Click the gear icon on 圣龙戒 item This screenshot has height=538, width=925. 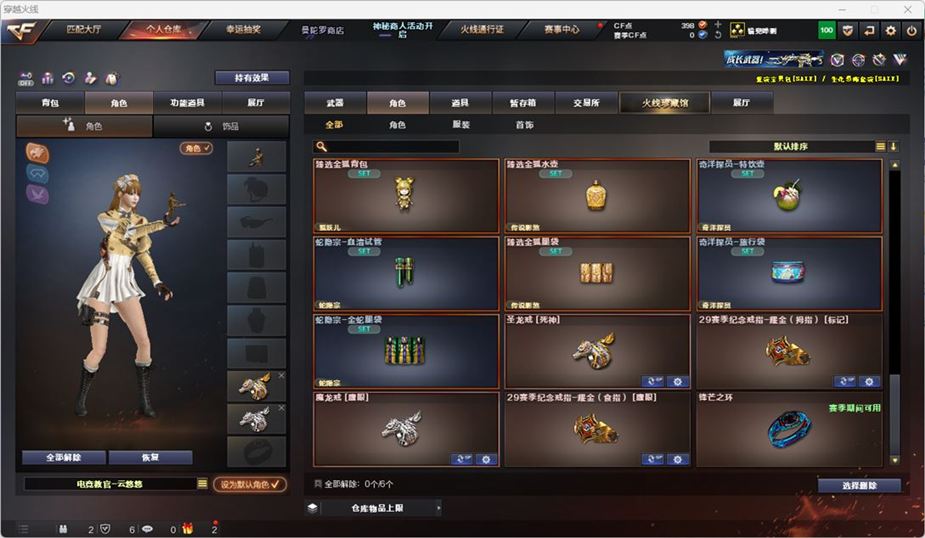678,382
